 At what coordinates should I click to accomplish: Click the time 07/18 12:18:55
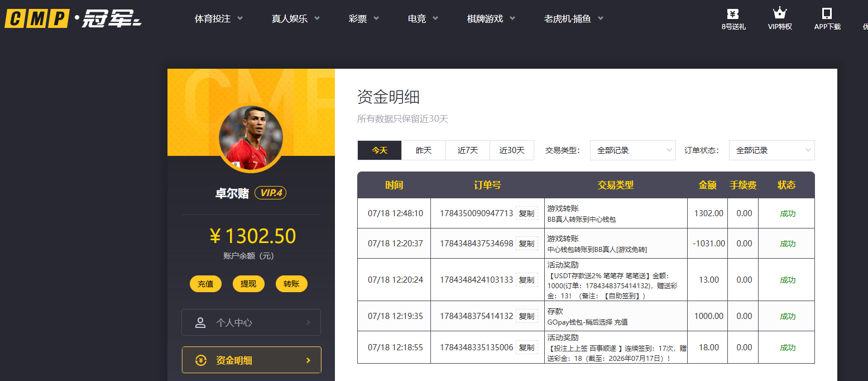[x=395, y=347]
